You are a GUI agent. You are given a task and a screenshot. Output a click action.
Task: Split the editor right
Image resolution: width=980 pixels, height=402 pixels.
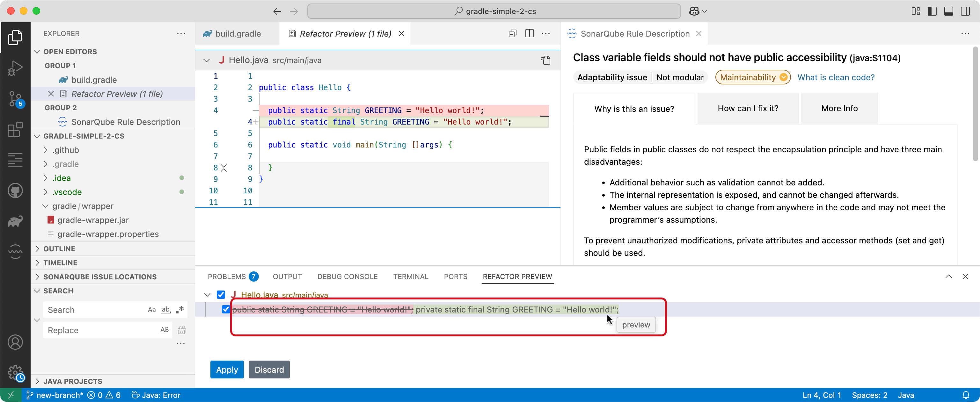(529, 33)
